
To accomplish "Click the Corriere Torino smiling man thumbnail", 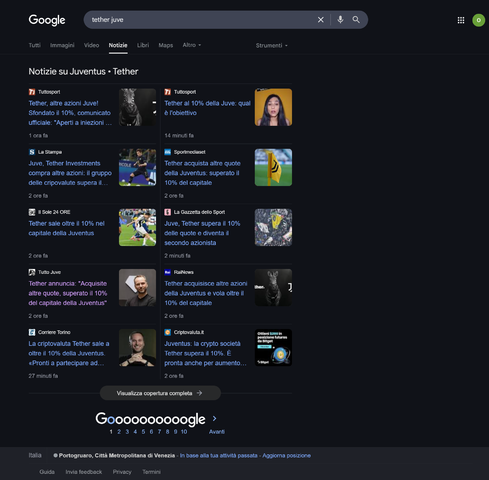I will point(137,347).
